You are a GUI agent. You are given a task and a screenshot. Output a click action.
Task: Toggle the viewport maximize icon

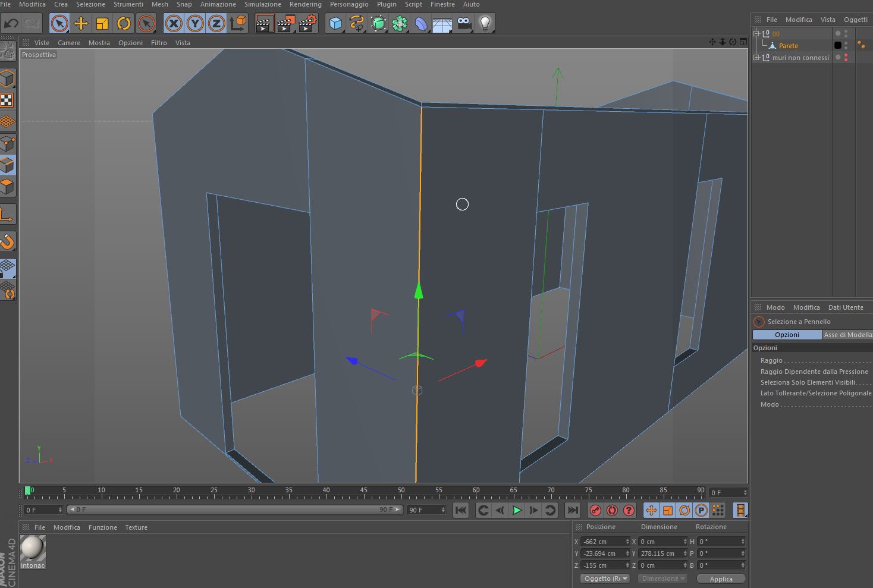[x=743, y=42]
